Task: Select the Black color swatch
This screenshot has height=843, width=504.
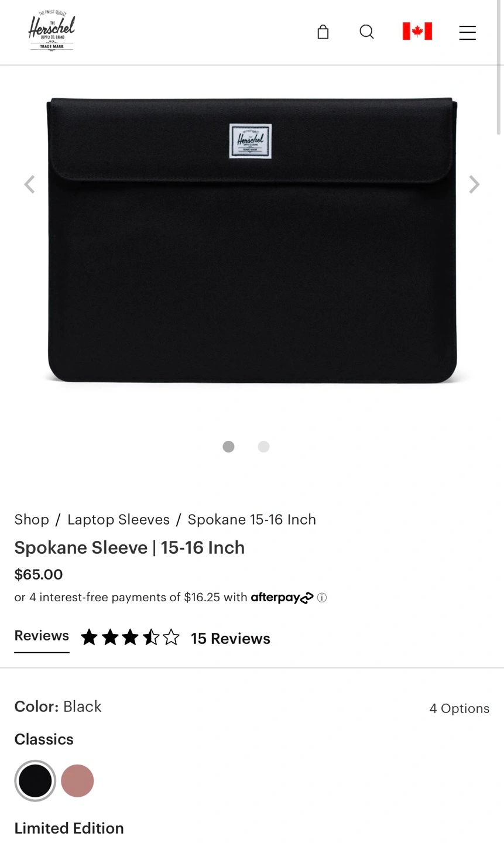Action: pyautogui.click(x=35, y=781)
